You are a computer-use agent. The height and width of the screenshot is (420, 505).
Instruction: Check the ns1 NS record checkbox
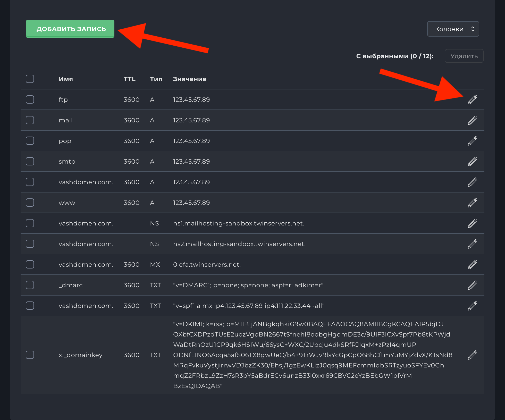pyautogui.click(x=30, y=223)
